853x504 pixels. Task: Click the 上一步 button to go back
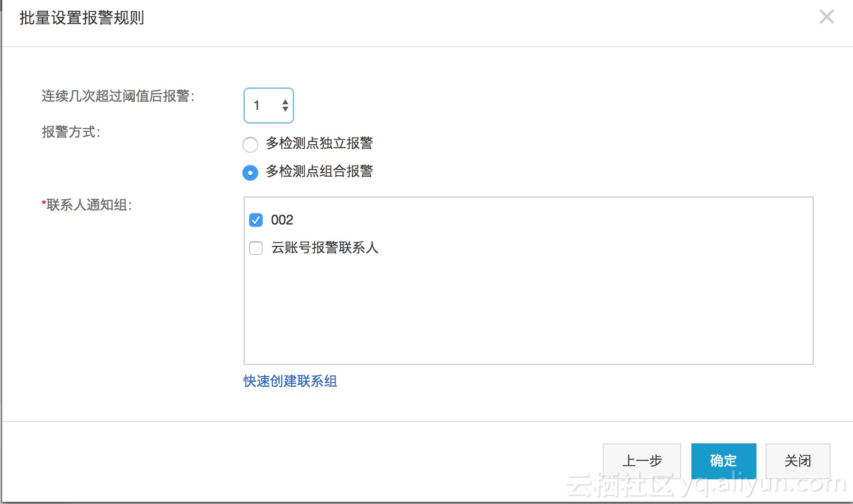tap(641, 461)
